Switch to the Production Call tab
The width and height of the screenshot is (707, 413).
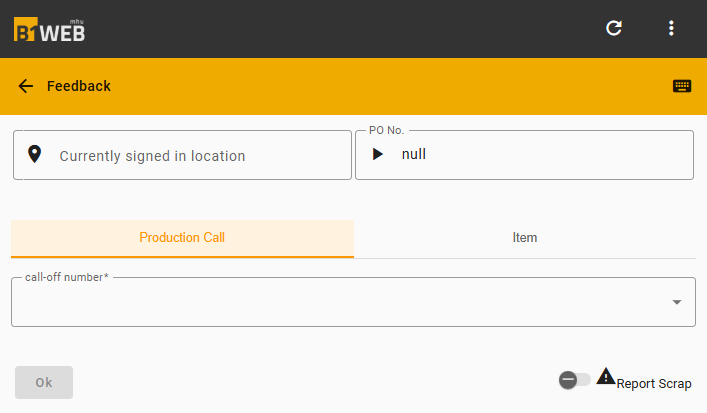click(182, 238)
